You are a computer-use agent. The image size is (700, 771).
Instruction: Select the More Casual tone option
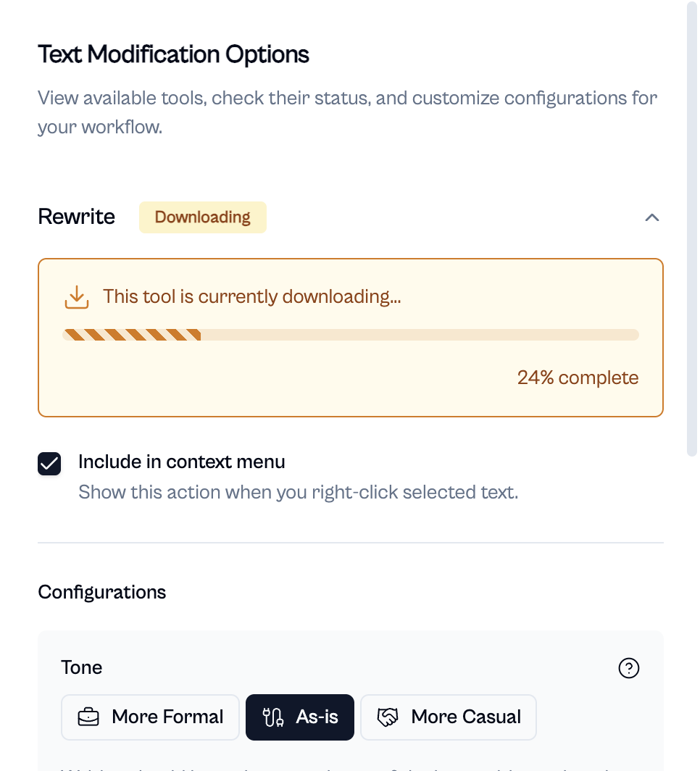449,717
